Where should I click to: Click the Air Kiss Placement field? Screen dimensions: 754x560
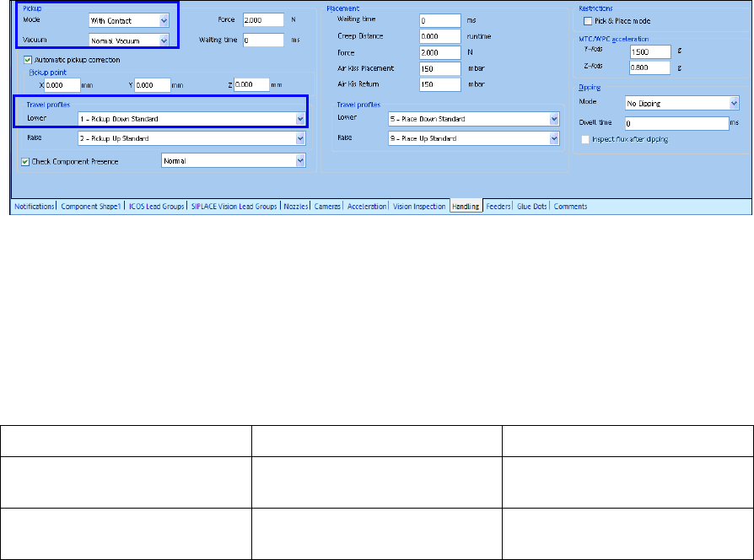click(x=439, y=68)
